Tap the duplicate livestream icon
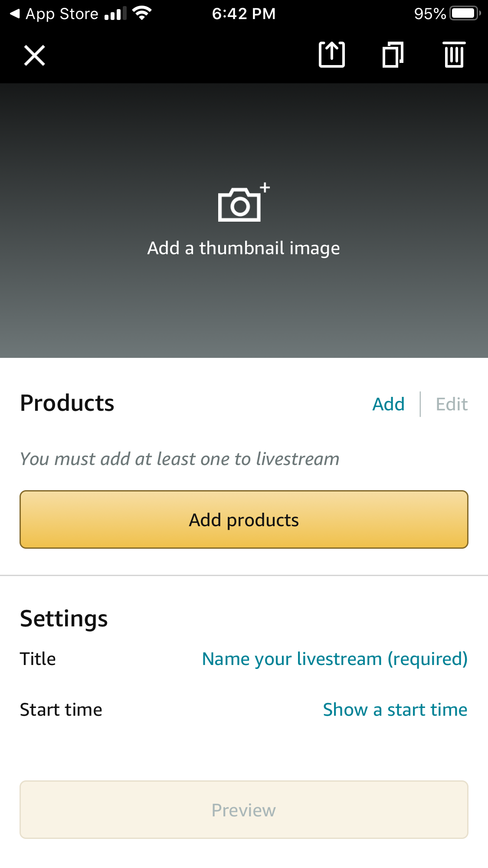Image resolution: width=488 pixels, height=868 pixels. click(x=393, y=55)
